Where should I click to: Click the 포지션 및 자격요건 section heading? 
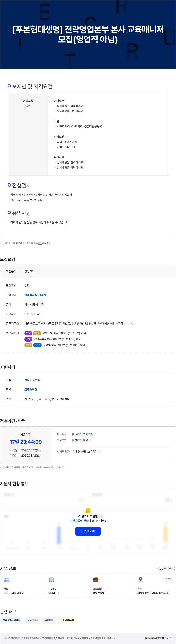click(32, 86)
